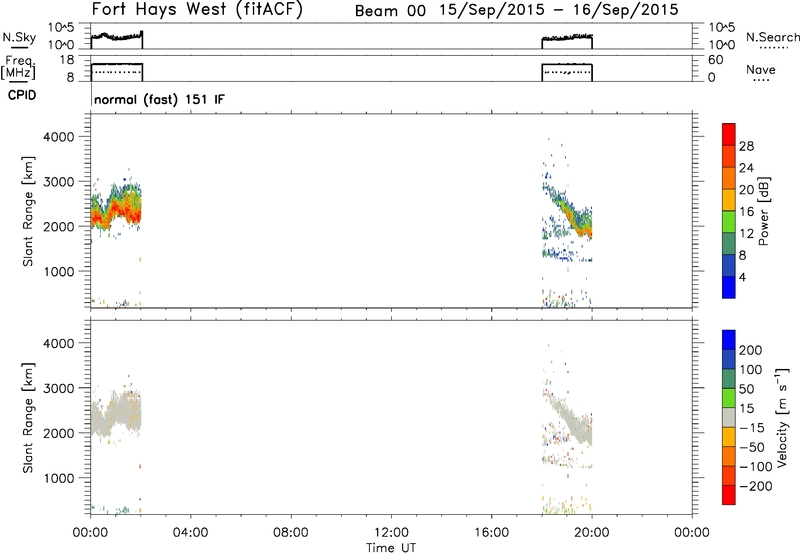Click the blue bottom of the power color bar
The image size is (800, 554).
point(729,287)
